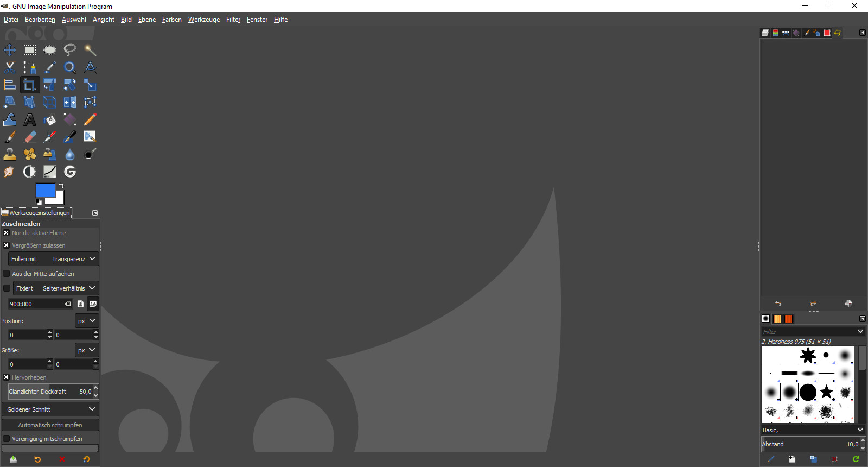This screenshot has width=868, height=467.
Task: Select the Scale tool
Action: [x=90, y=85]
